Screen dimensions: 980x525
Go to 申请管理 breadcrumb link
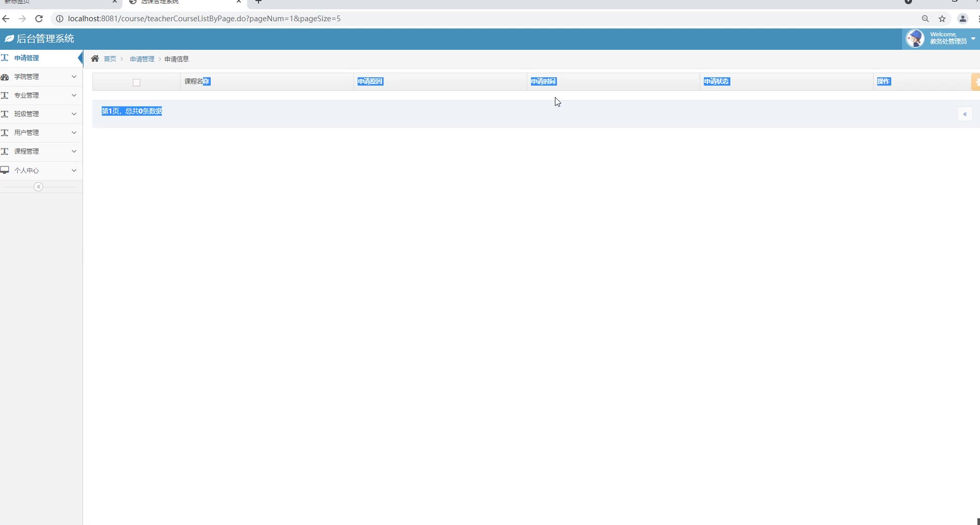point(142,59)
